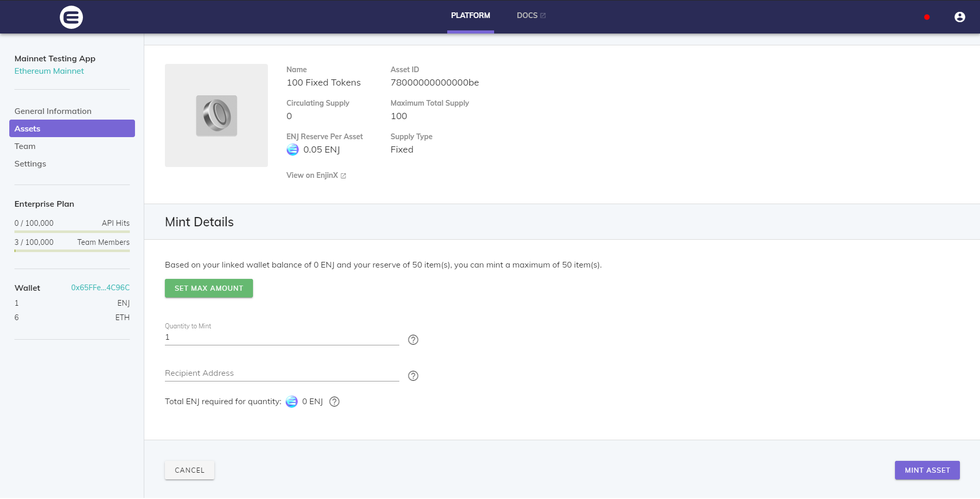This screenshot has height=499, width=980.
Task: Open Recipient Address help icon
Action: [413, 376]
